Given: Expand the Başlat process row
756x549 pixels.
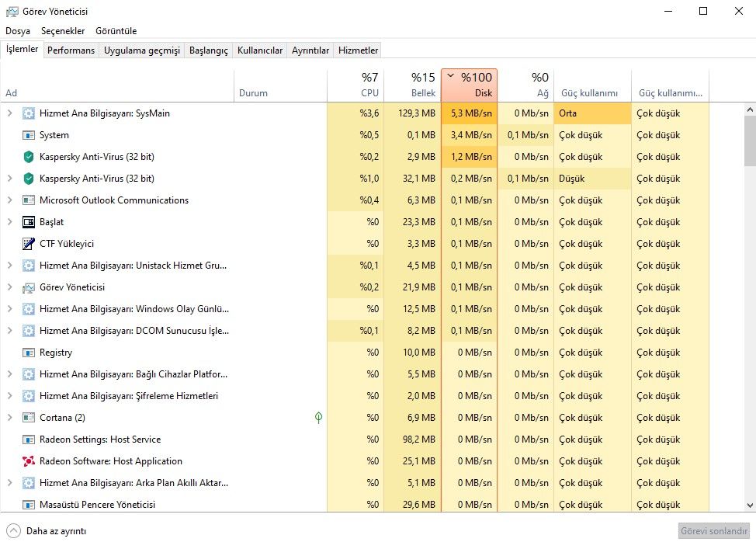Looking at the screenshot, I should pyautogui.click(x=9, y=222).
